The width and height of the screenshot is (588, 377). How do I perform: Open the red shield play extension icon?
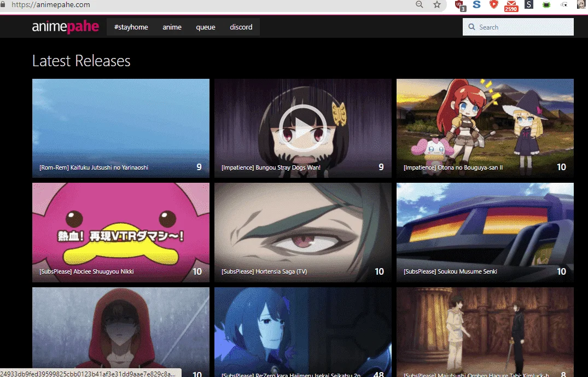pos(494,4)
